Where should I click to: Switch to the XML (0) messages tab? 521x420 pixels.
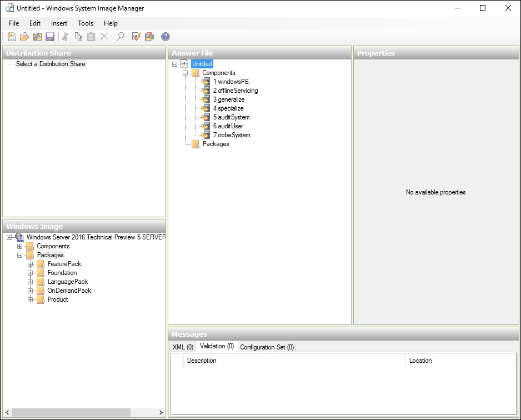[x=183, y=347]
